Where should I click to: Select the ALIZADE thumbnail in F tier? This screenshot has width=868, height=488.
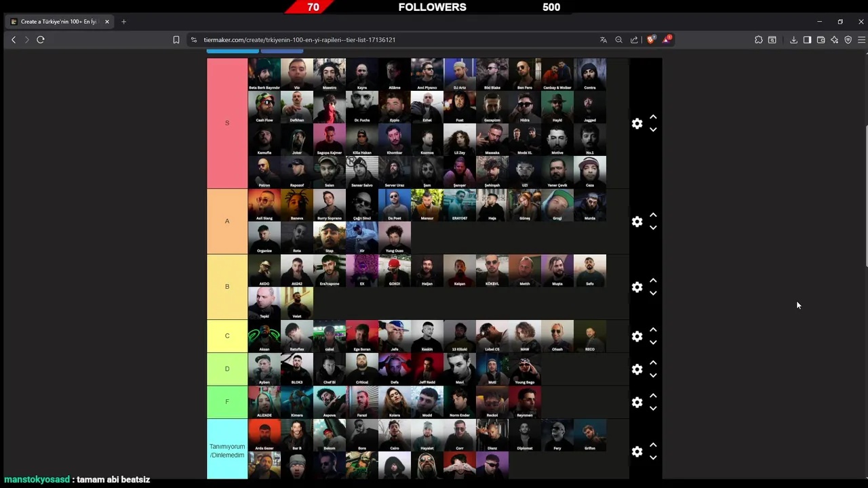click(264, 402)
